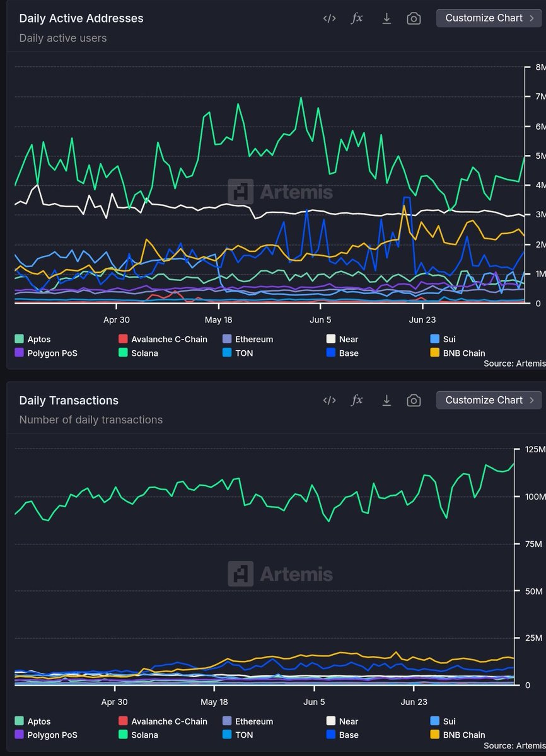Click Customize Chart for Daily Active Addresses
This screenshot has width=546, height=756.
coord(489,18)
